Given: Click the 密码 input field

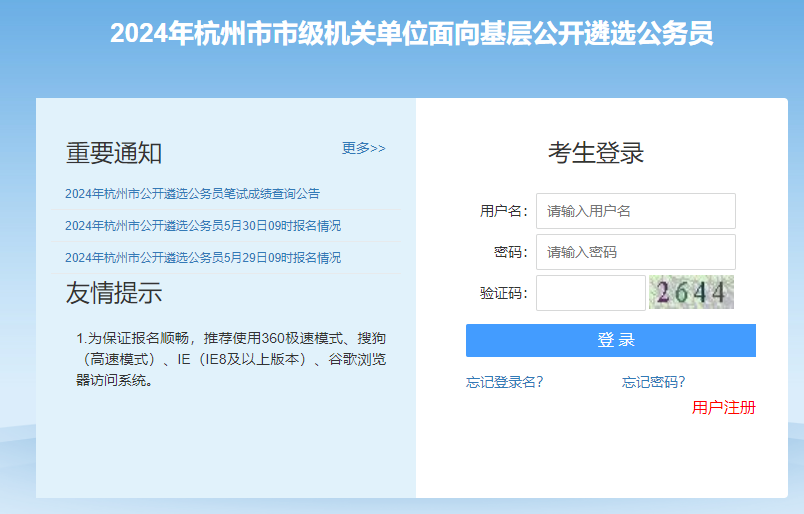Looking at the screenshot, I should coord(635,252).
